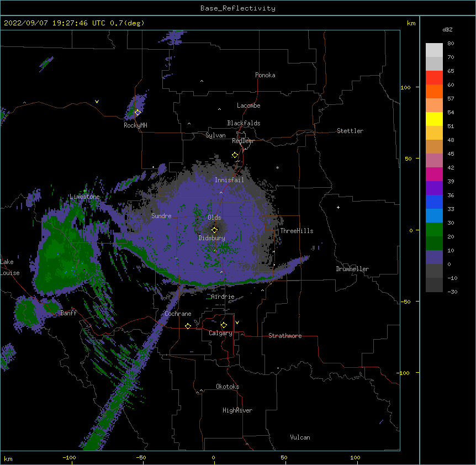Click the yellow diamond marker above Calgary label
Image resolution: width=476 pixels, height=465 pixels.
pos(224,325)
